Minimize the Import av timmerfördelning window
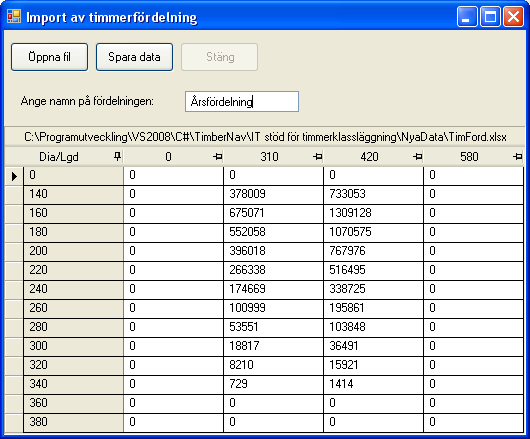Screen dimensions: 530x439 tap(467, 17)
